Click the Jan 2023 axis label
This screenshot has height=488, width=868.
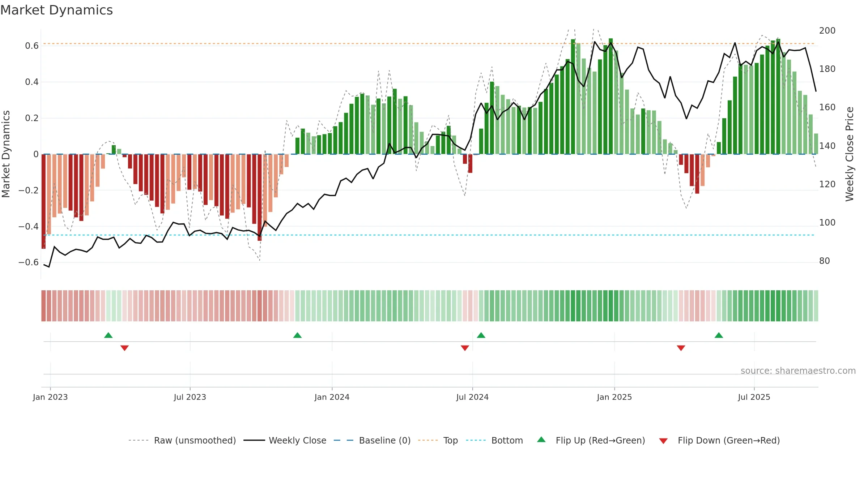pos(50,397)
